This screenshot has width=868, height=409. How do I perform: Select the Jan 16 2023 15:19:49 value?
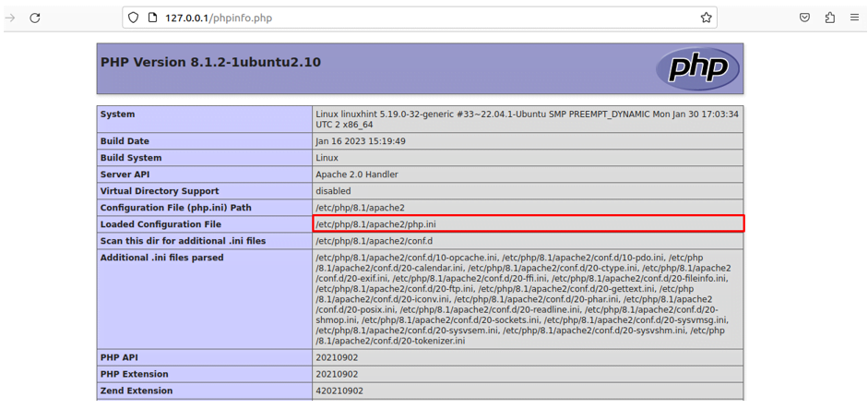(x=361, y=141)
